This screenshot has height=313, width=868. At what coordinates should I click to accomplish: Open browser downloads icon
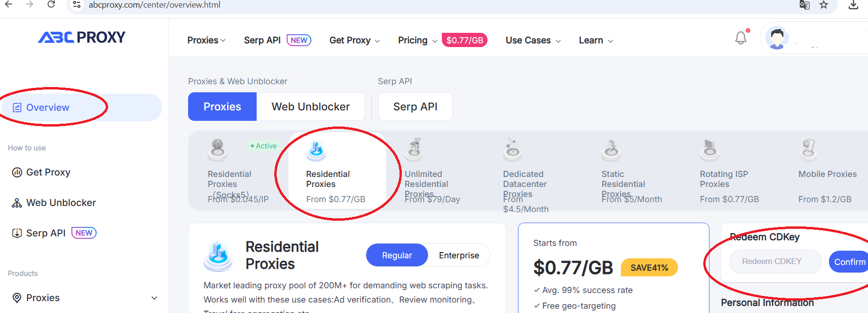[x=853, y=5]
